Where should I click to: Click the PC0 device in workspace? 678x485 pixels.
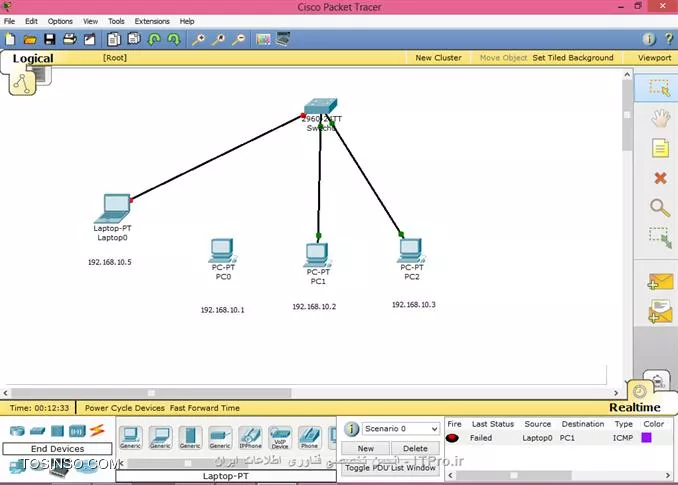click(x=222, y=250)
